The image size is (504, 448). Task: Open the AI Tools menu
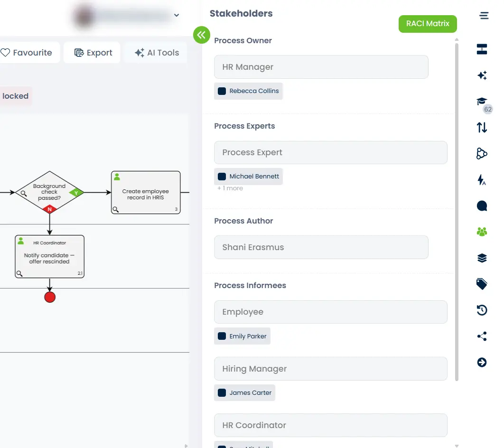coord(156,53)
